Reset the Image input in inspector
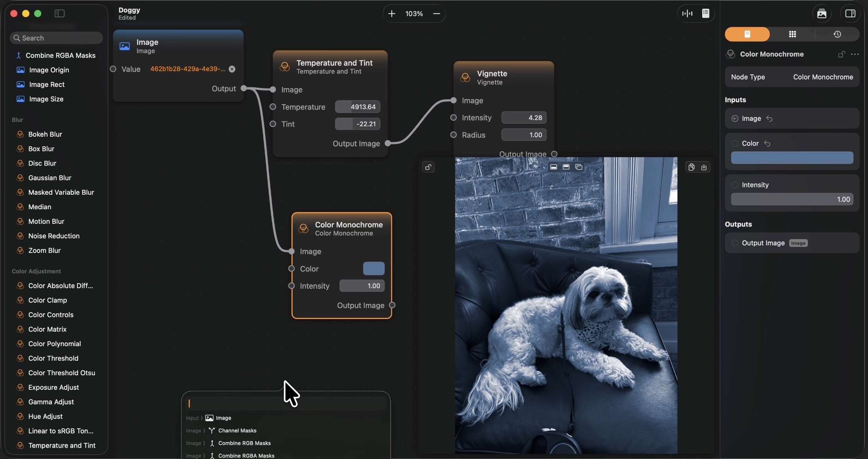 [x=769, y=118]
